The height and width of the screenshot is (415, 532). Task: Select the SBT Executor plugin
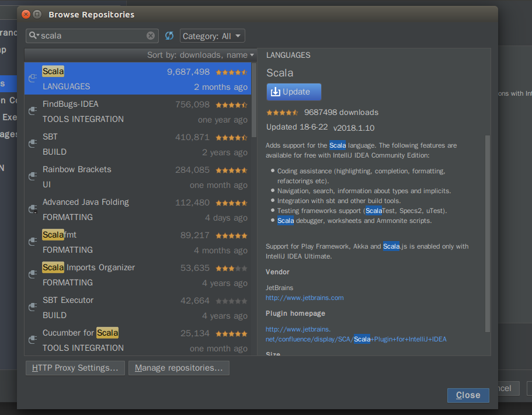tap(138, 307)
